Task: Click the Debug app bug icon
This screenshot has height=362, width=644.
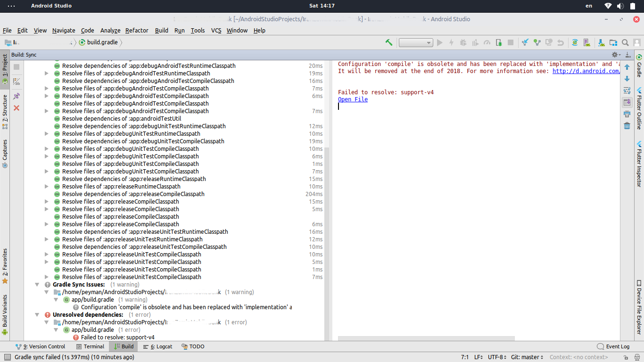Action: pyautogui.click(x=463, y=42)
